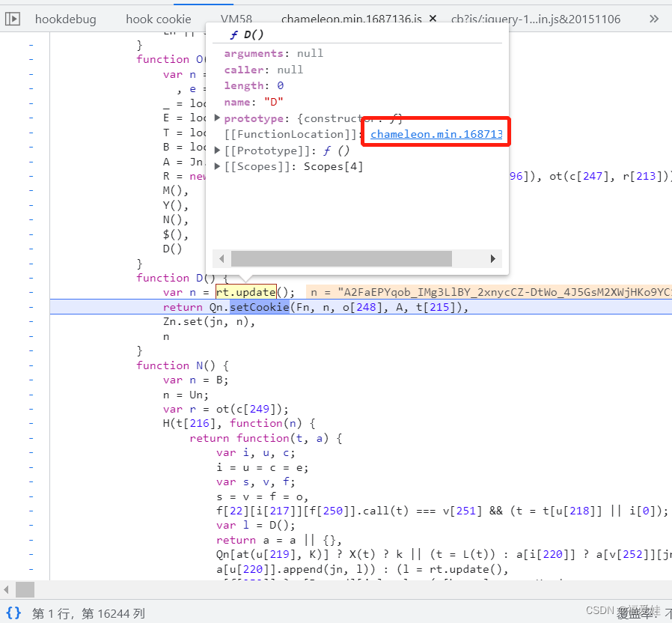Click the ƒ function icon beside D()
This screenshot has height=623, width=672.
pos(234,34)
